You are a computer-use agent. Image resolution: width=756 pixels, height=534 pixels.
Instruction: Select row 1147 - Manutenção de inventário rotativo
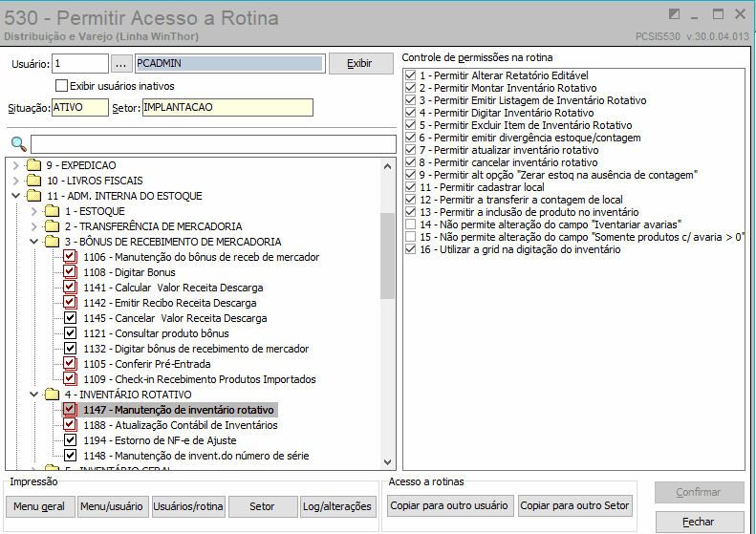point(169,410)
